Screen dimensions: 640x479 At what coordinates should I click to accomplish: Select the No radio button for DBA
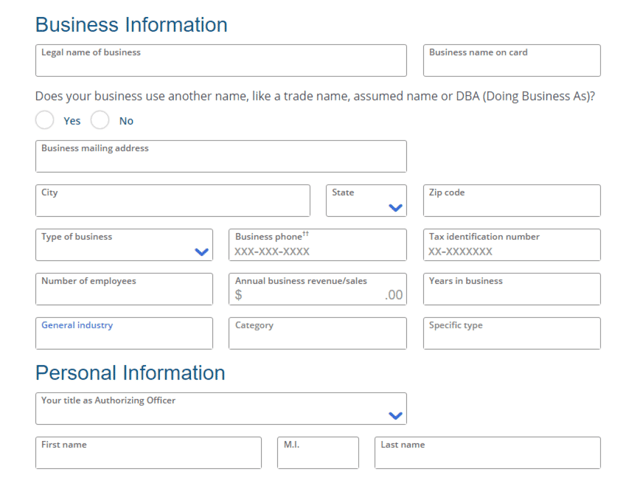tap(100, 120)
